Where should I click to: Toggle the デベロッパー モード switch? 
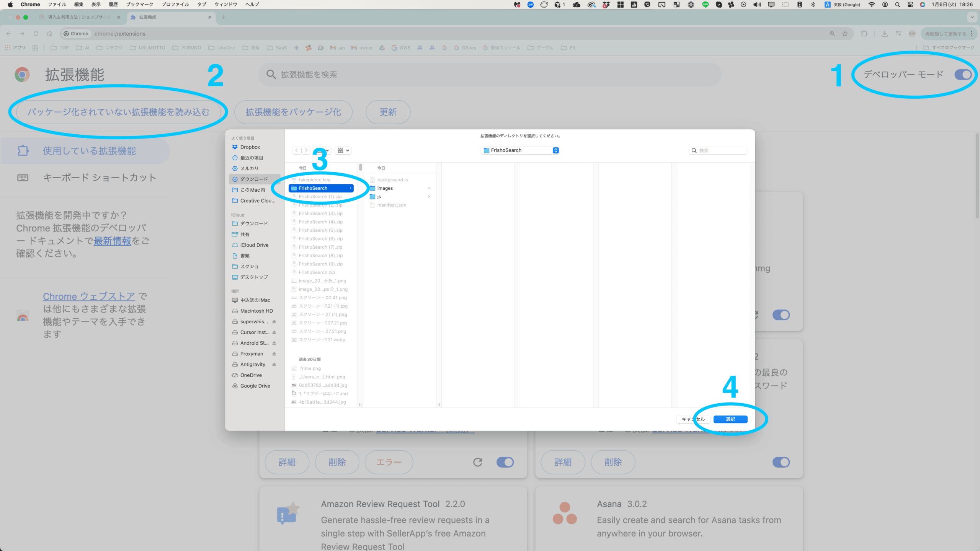tap(963, 75)
